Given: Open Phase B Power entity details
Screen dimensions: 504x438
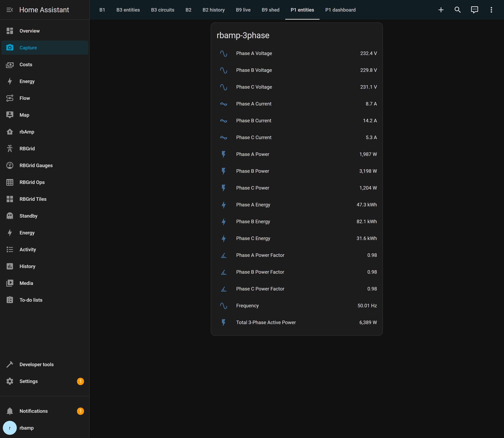Looking at the screenshot, I should 297,171.
